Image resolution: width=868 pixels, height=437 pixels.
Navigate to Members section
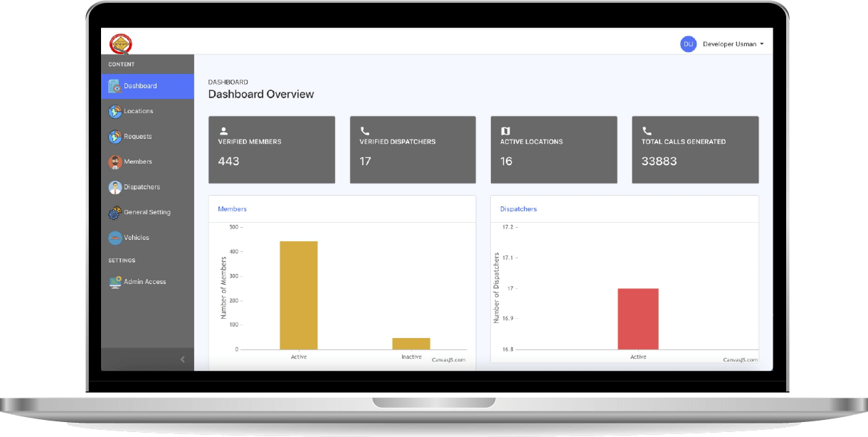147,162
